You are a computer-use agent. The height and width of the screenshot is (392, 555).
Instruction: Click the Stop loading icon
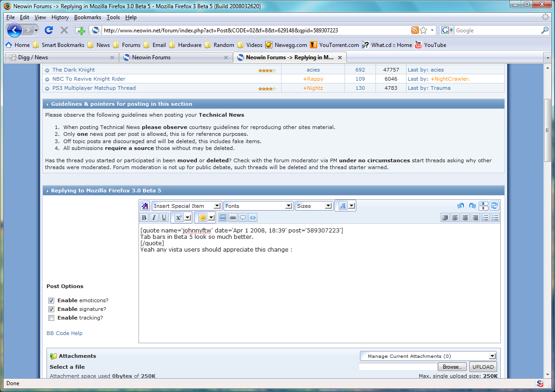[64, 31]
